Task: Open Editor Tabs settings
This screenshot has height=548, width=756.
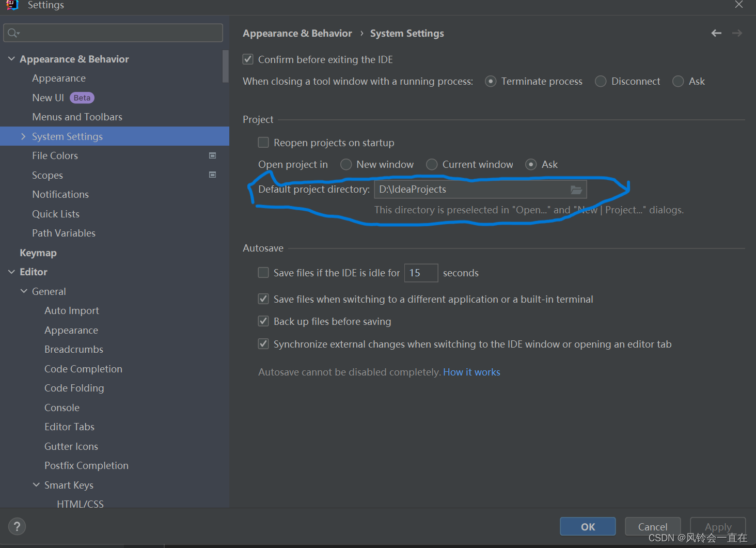Action: [69, 427]
